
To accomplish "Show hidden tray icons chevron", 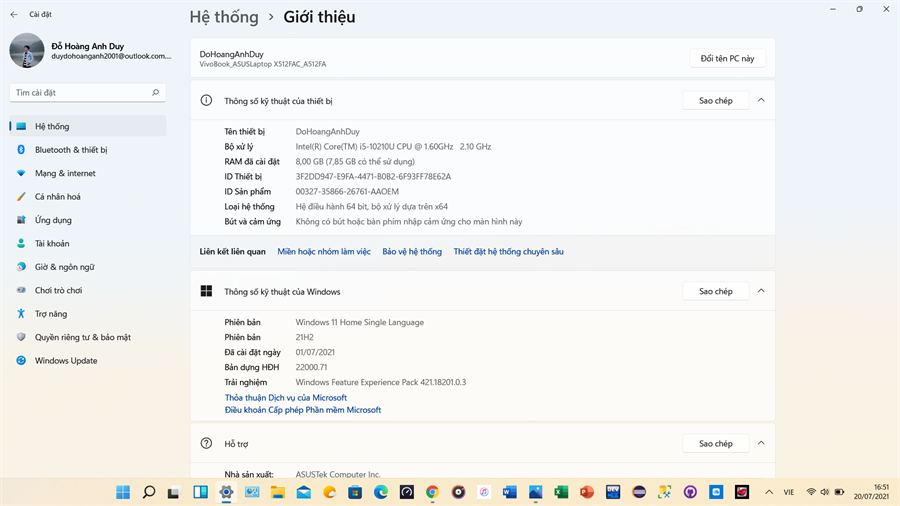I will pos(769,492).
